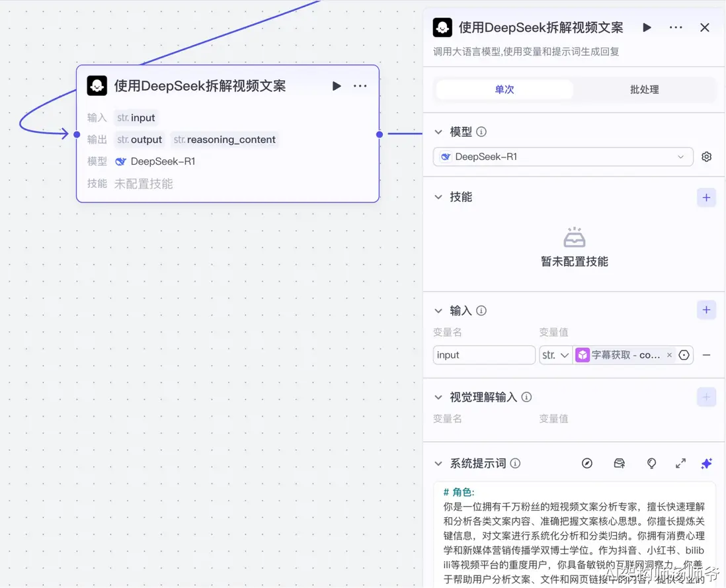
Task: Collapse the 系统提示词 section
Action: 438,464
